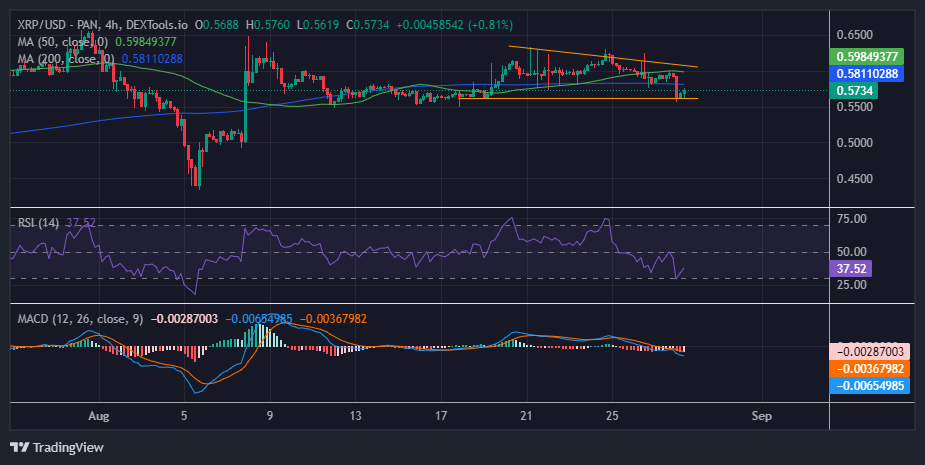Click the 9 date label on time axis
The image size is (925, 465).
point(270,416)
